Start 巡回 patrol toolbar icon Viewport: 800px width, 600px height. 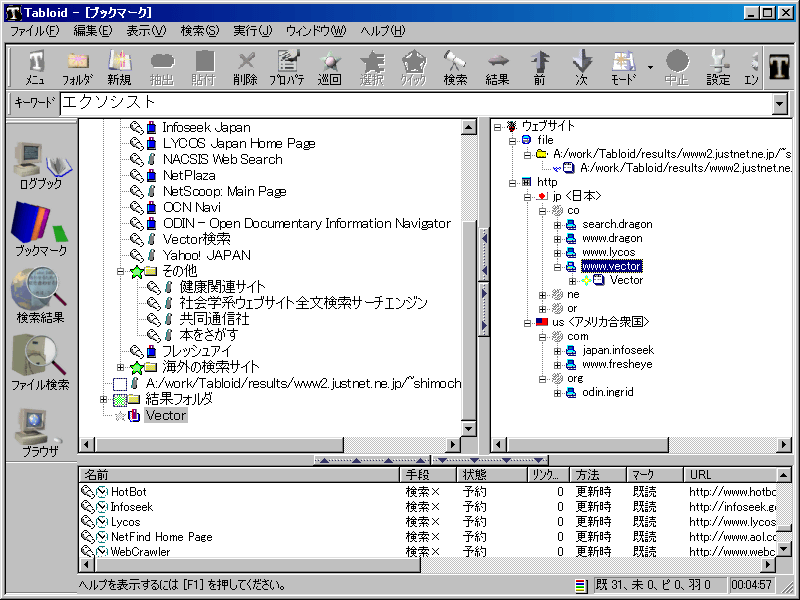pos(329,67)
